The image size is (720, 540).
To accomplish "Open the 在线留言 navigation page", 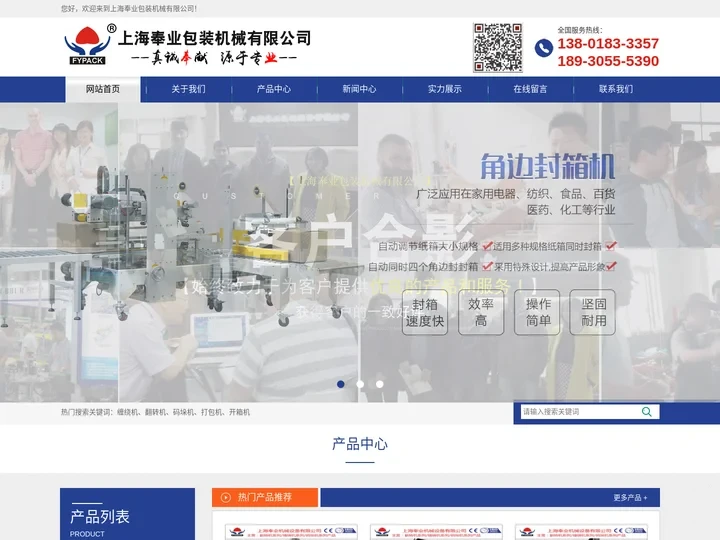I will pyautogui.click(x=530, y=89).
